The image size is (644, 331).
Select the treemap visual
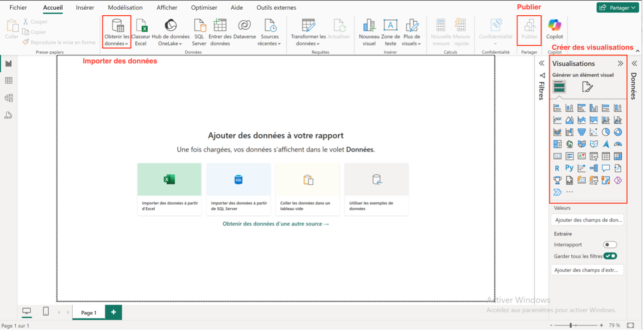coord(557,144)
